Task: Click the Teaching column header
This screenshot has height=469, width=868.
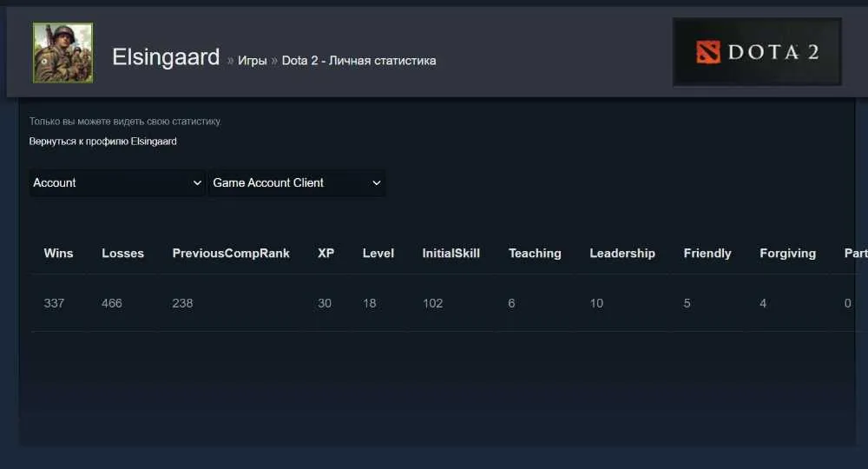Action: tap(535, 253)
